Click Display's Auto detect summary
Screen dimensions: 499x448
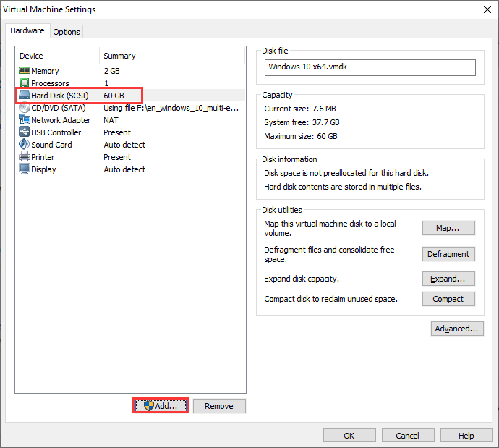(x=124, y=169)
